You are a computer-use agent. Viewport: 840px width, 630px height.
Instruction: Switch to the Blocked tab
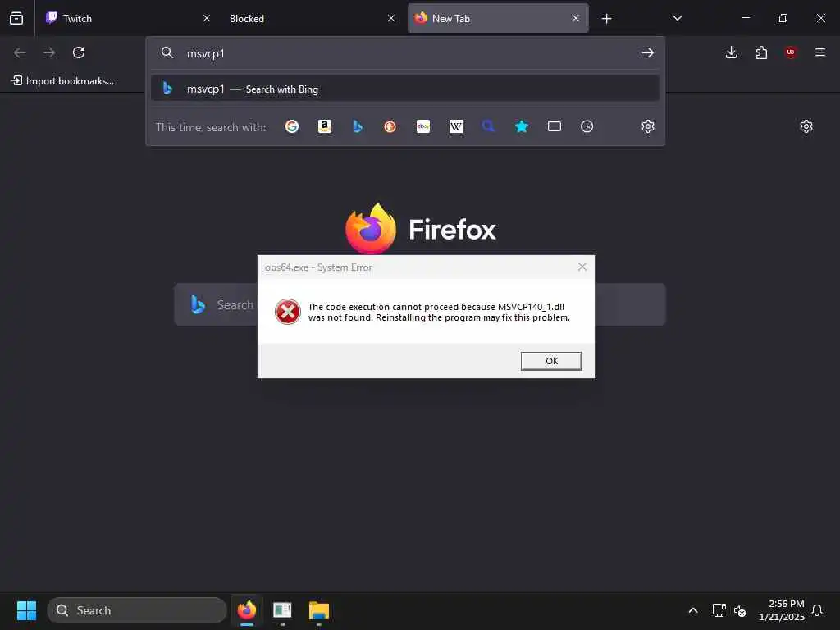pos(313,18)
